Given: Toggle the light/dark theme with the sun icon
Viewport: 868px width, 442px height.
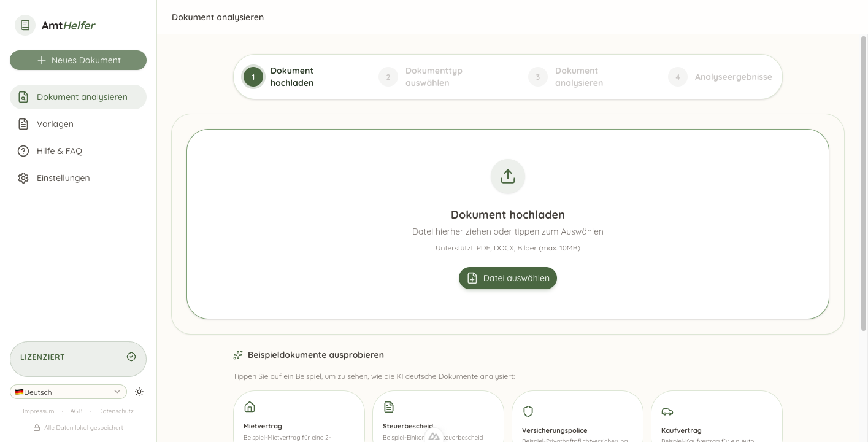Looking at the screenshot, I should pyautogui.click(x=139, y=392).
